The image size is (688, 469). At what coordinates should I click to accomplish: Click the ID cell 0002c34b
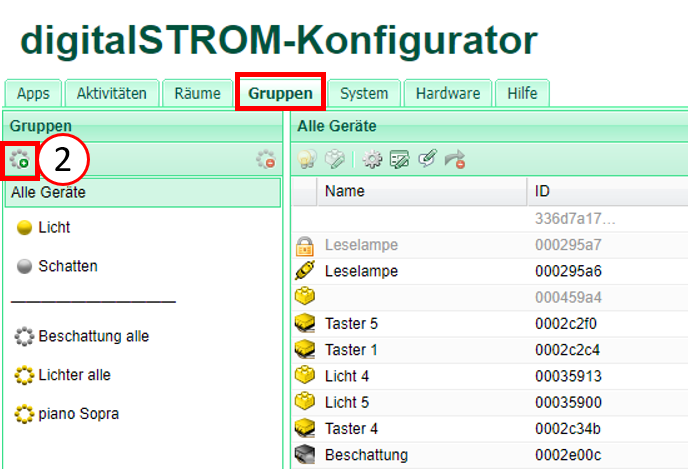568,429
